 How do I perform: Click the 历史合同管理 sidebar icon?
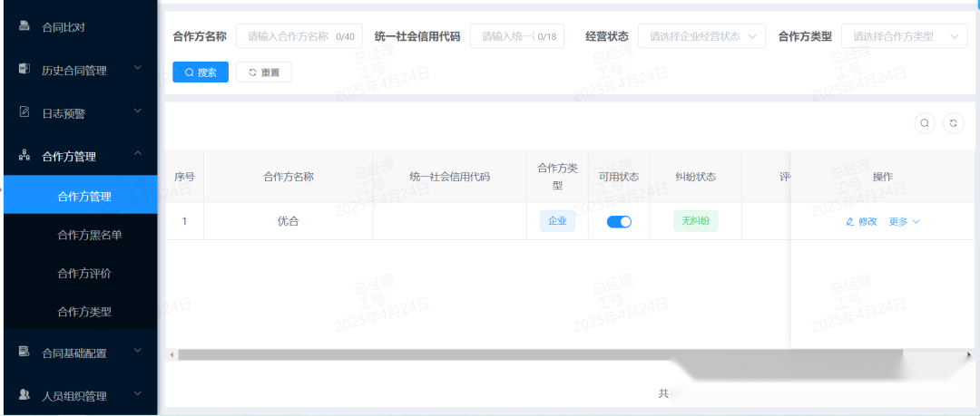pyautogui.click(x=24, y=70)
